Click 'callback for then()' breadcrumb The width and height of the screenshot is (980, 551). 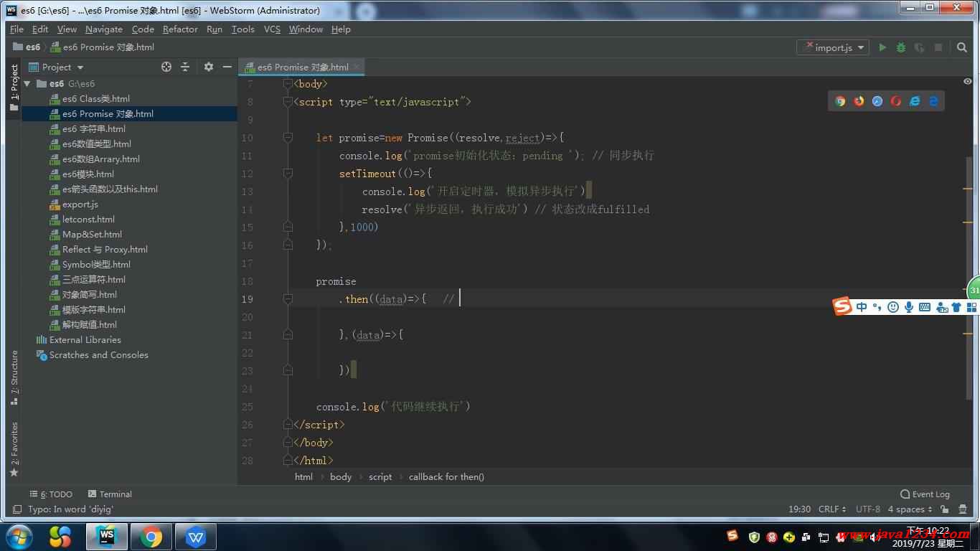coord(446,476)
